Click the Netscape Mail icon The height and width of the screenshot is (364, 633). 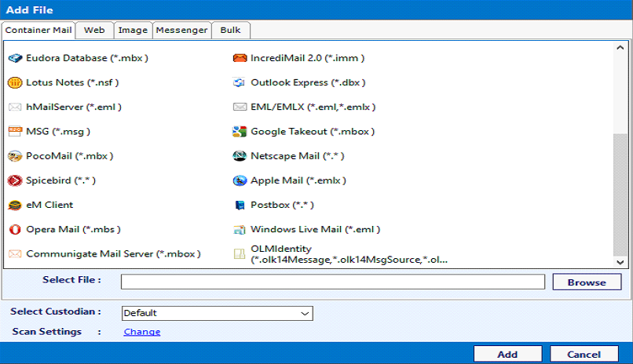coord(240,156)
